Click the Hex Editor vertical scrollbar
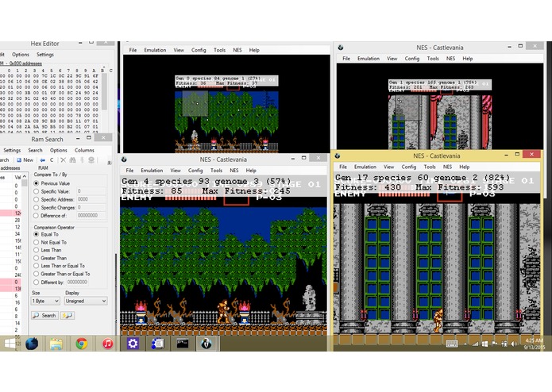 pyautogui.click(x=104, y=93)
